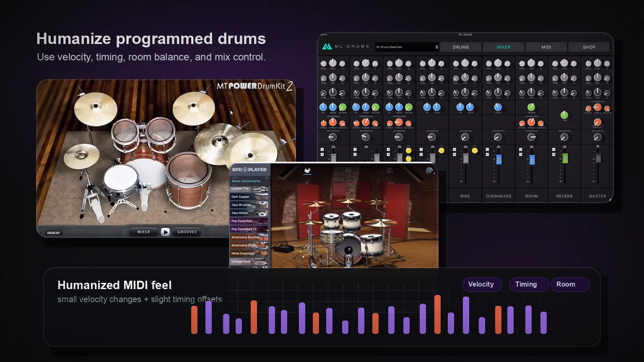Turn the Ride channel yellow pan knob
The image size is (644, 362).
click(475, 150)
